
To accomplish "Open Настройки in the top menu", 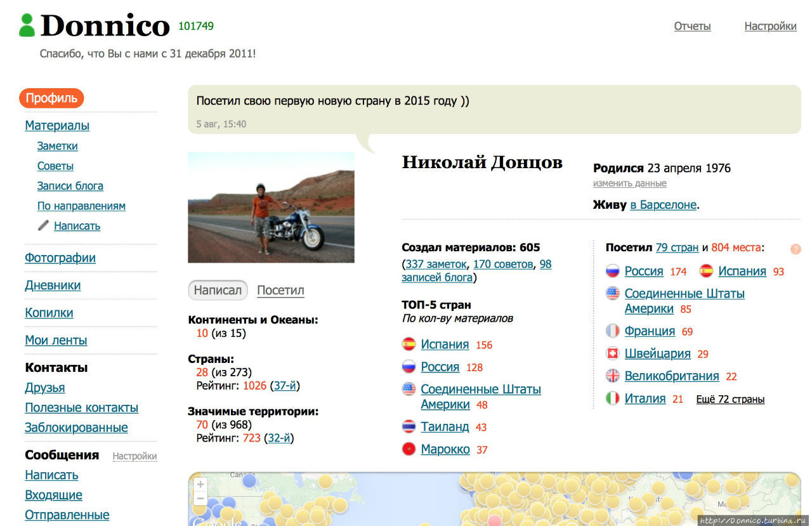I will pyautogui.click(x=770, y=26).
